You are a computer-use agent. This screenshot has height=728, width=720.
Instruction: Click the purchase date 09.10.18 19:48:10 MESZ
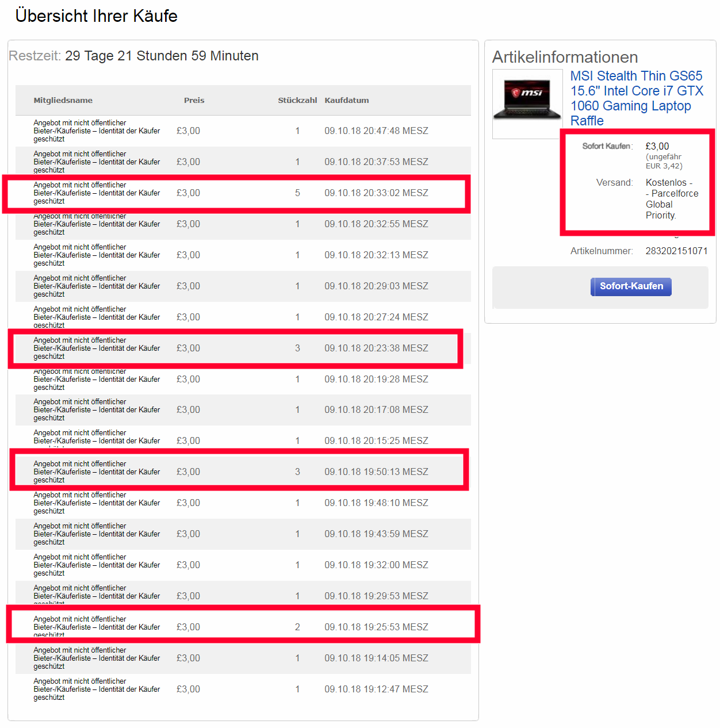point(376,503)
